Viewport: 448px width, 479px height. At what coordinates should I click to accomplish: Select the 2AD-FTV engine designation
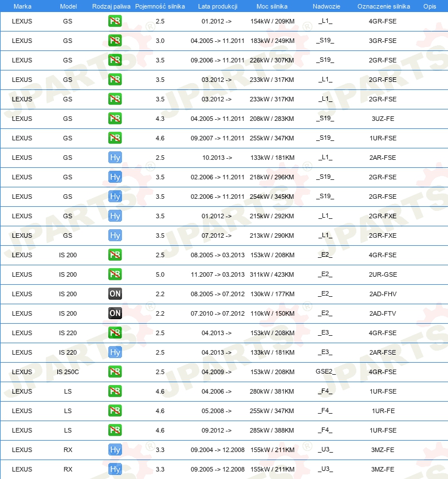(x=383, y=313)
